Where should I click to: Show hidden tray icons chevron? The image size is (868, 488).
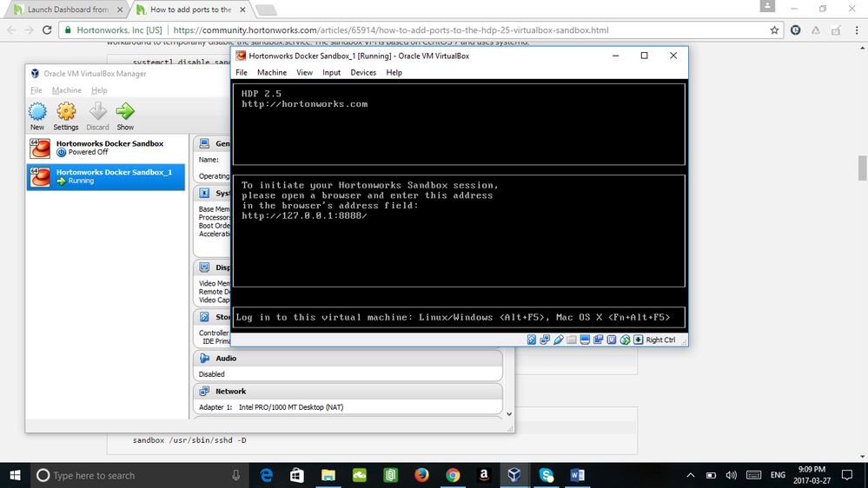tap(690, 475)
